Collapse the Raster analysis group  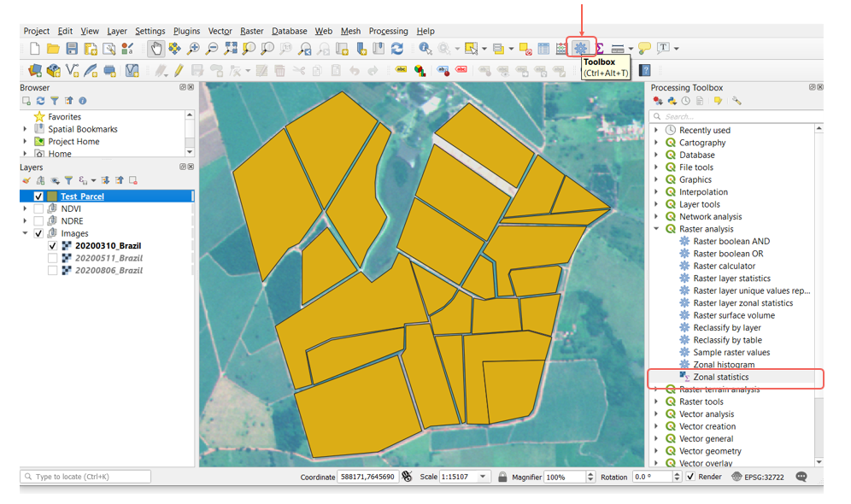point(656,229)
